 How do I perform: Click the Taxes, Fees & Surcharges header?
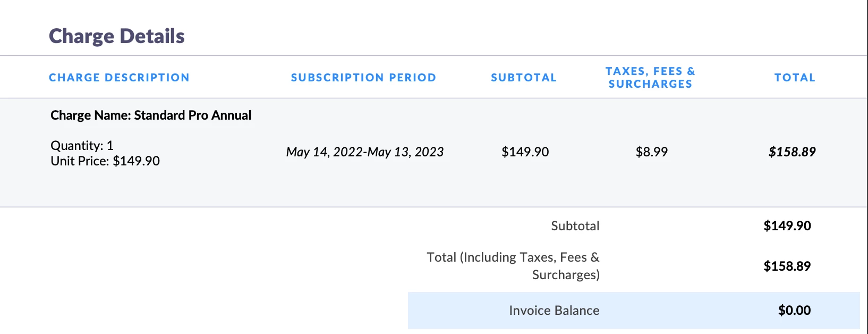pos(650,78)
